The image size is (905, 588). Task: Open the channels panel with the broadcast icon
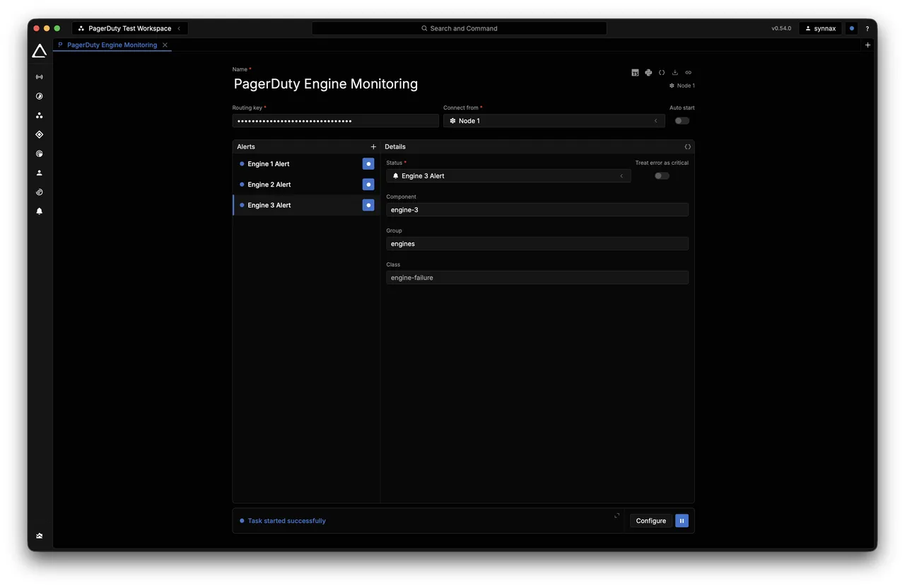click(40, 77)
